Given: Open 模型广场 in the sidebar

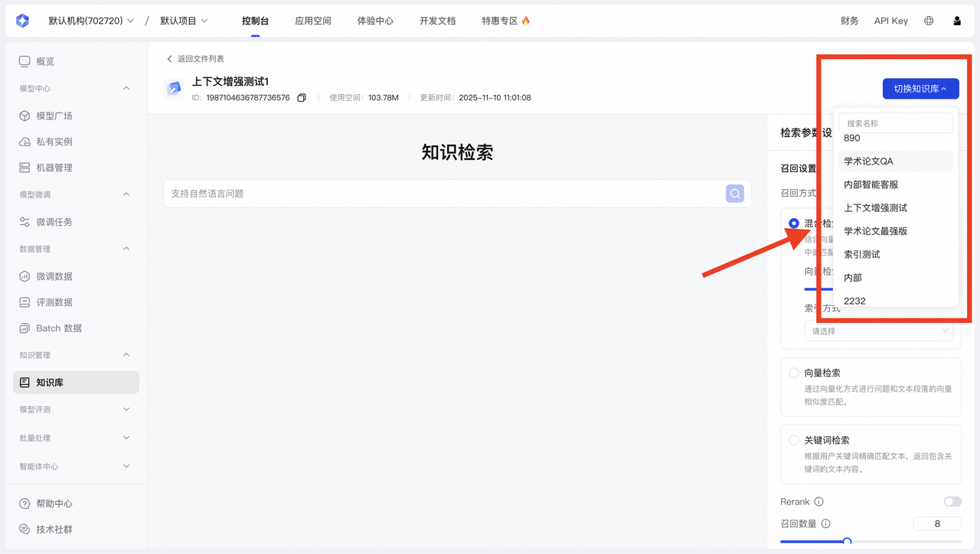Looking at the screenshot, I should (x=54, y=116).
